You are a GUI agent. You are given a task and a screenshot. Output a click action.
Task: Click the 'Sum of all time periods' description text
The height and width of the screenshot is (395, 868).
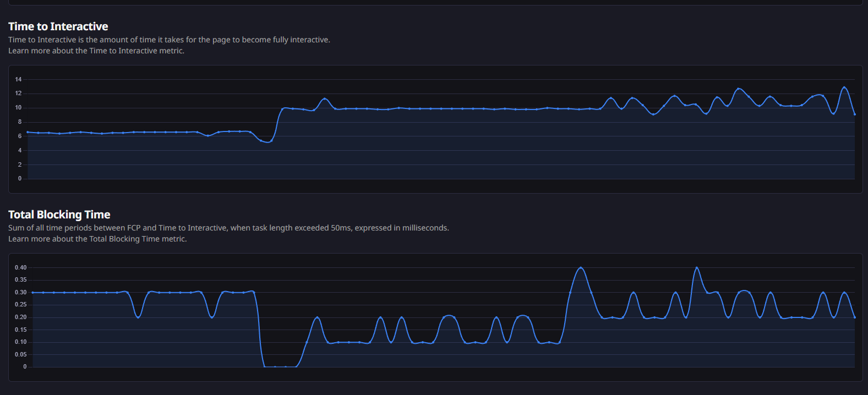point(228,228)
